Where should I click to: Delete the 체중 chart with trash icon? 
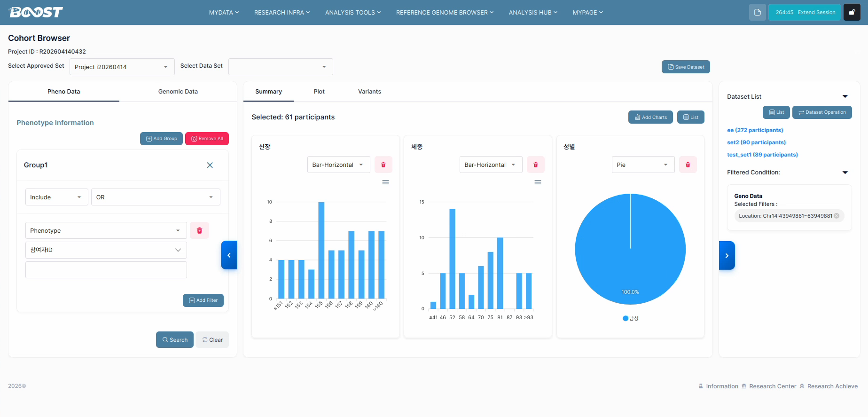tap(535, 165)
